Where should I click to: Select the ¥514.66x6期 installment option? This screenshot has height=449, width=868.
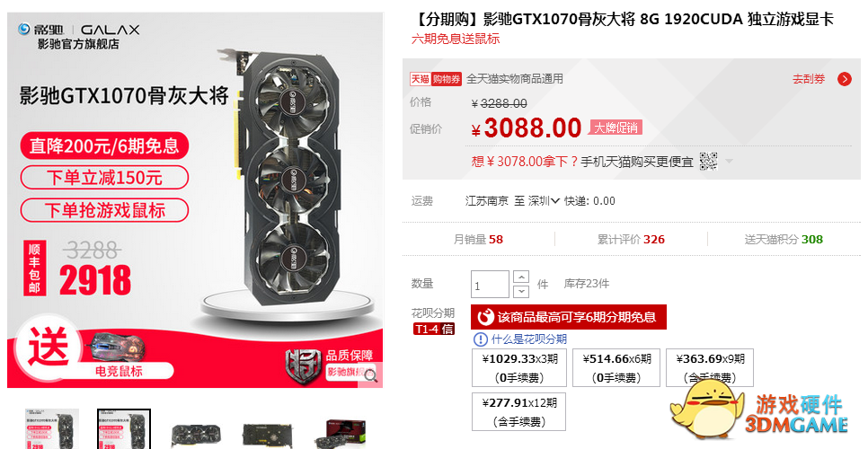coord(616,367)
